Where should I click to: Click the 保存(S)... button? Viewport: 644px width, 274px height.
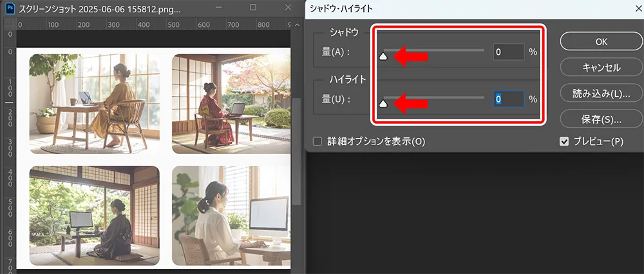pos(601,120)
